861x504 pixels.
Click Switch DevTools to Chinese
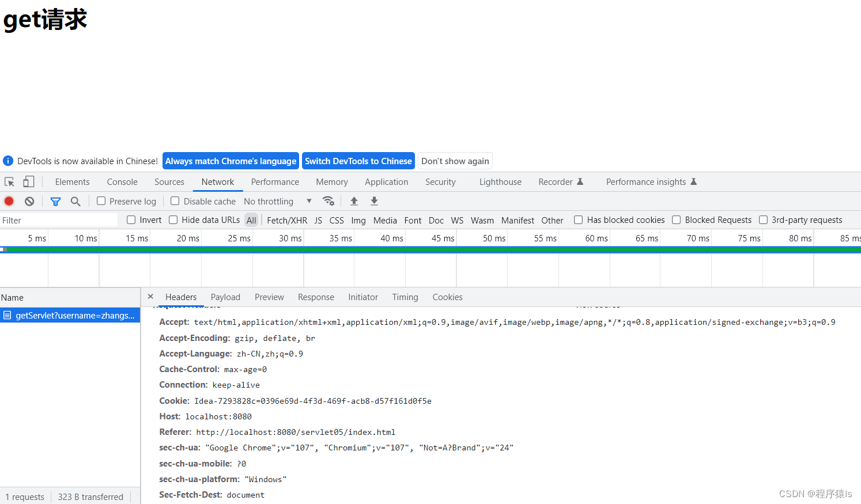(358, 161)
